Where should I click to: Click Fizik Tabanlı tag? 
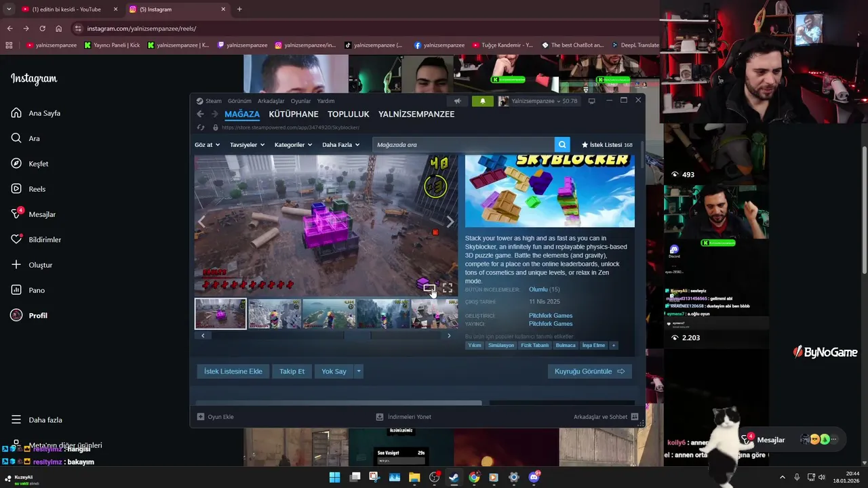pyautogui.click(x=535, y=345)
